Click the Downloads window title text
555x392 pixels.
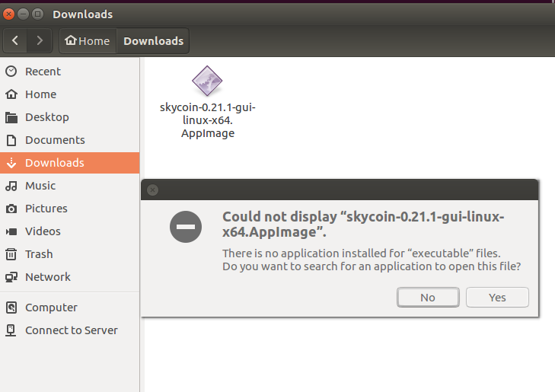click(82, 14)
